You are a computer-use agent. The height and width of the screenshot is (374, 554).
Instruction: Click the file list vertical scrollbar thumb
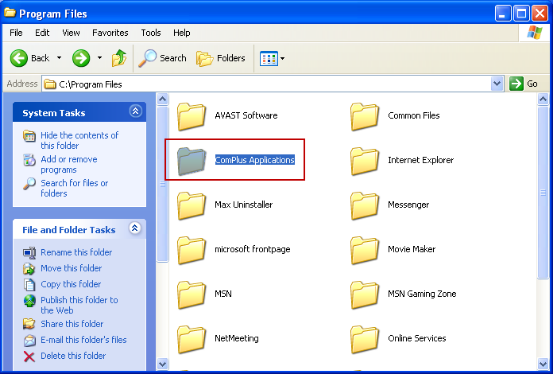pos(543,193)
